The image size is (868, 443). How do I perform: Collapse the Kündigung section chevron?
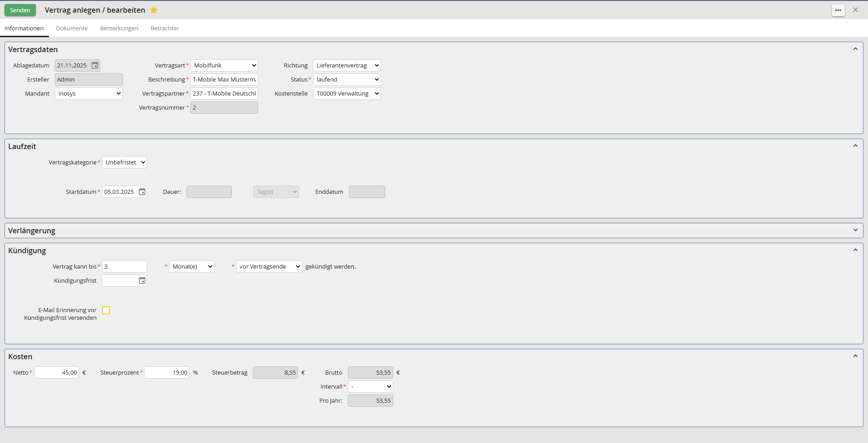[x=855, y=250]
